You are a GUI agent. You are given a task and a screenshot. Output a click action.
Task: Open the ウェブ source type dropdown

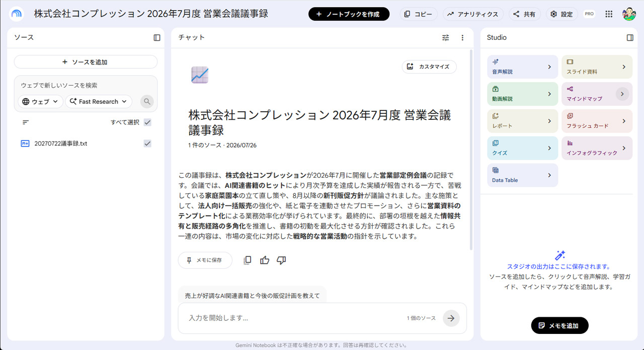41,102
